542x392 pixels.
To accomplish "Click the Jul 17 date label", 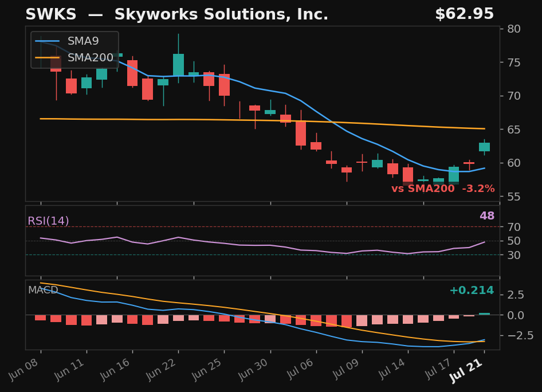I will 438,370.
